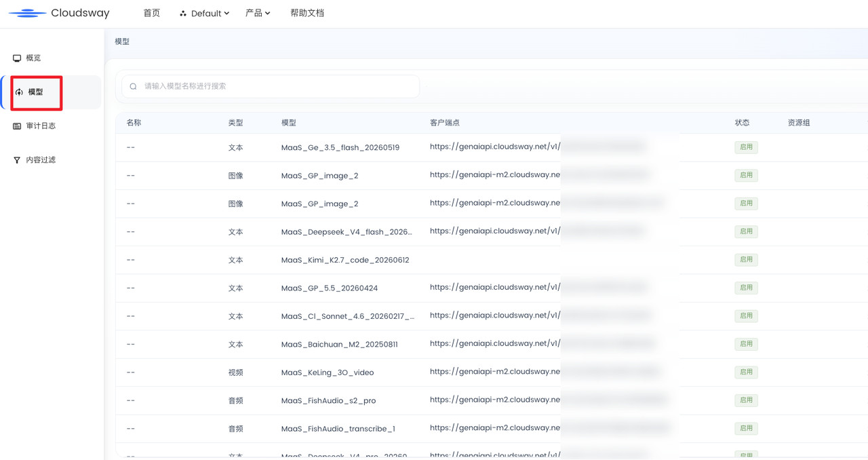
Task: Open 帮助文档 in top navigation
Action: 307,13
